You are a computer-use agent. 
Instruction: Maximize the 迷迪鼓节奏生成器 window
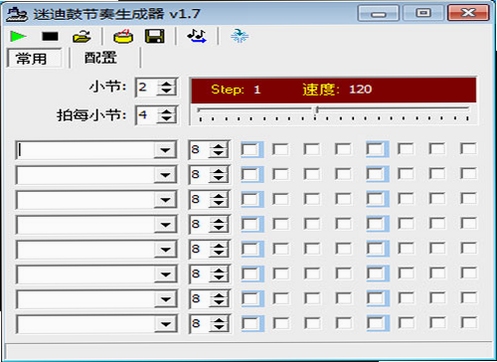(423, 13)
